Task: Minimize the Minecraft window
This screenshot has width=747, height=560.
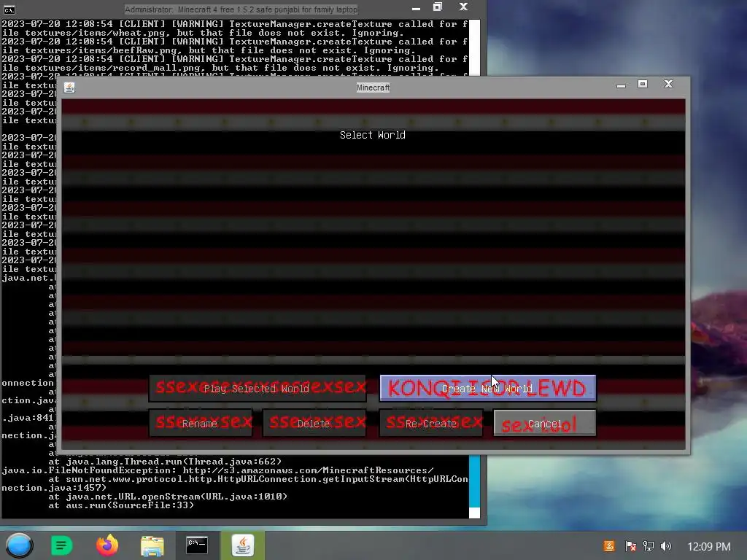Action: tap(621, 85)
